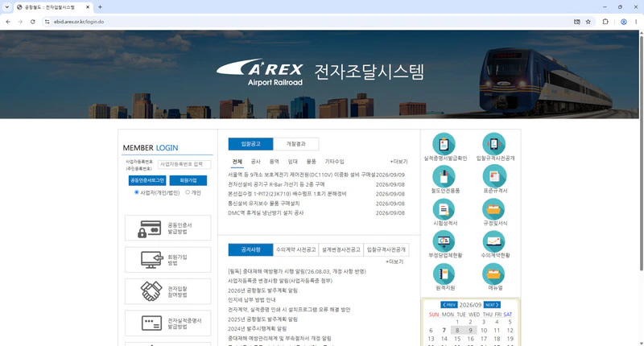Viewport: 644px width, 346px height.
Task: Go back with browser back arrow
Action: [x=8, y=22]
